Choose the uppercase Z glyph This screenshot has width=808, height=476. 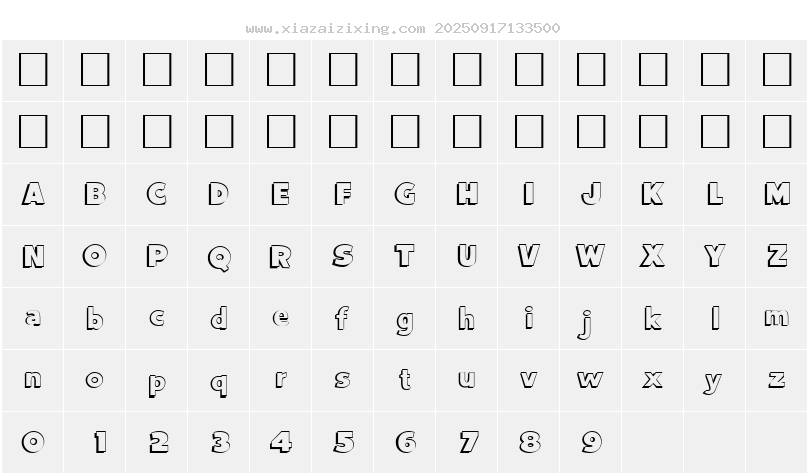(777, 257)
